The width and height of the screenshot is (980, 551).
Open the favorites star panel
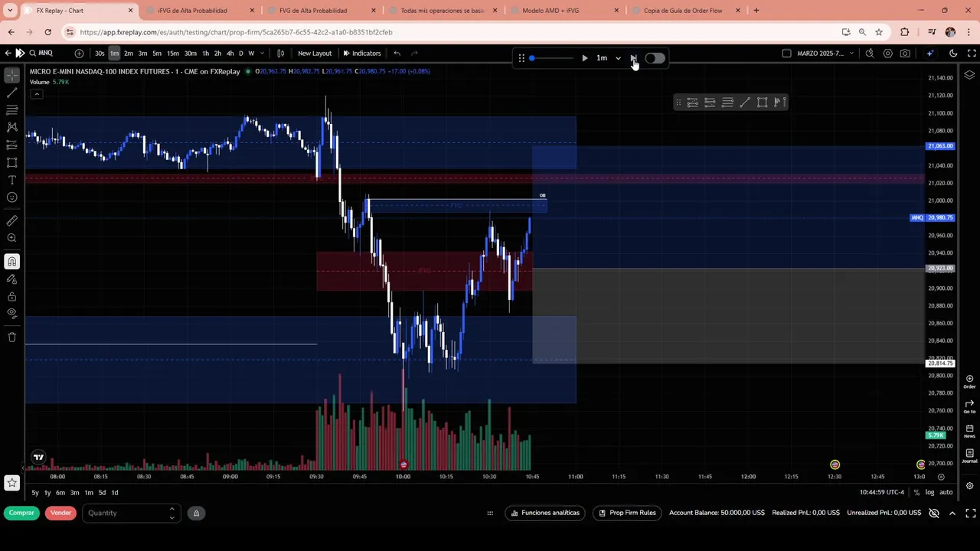click(11, 483)
